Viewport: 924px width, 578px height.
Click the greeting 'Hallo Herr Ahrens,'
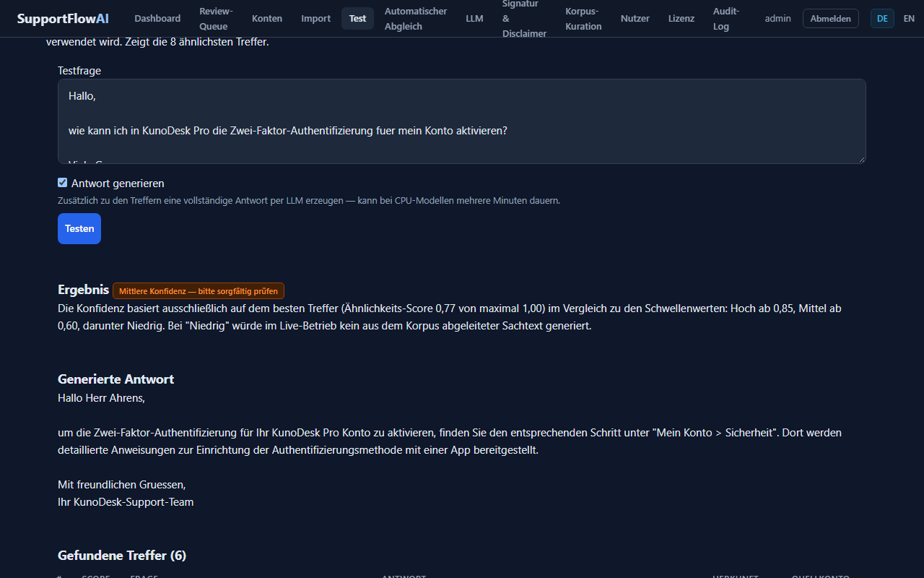click(x=101, y=397)
